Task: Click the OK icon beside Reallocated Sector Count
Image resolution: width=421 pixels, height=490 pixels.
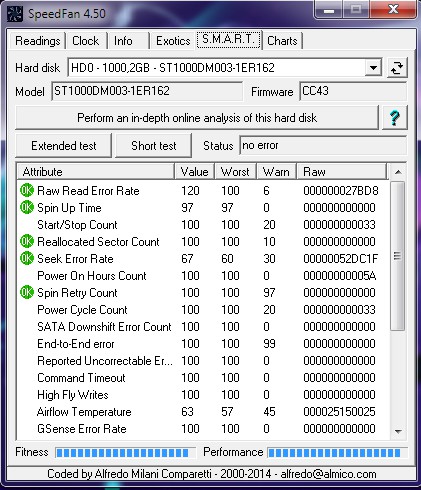Action: [x=27, y=241]
